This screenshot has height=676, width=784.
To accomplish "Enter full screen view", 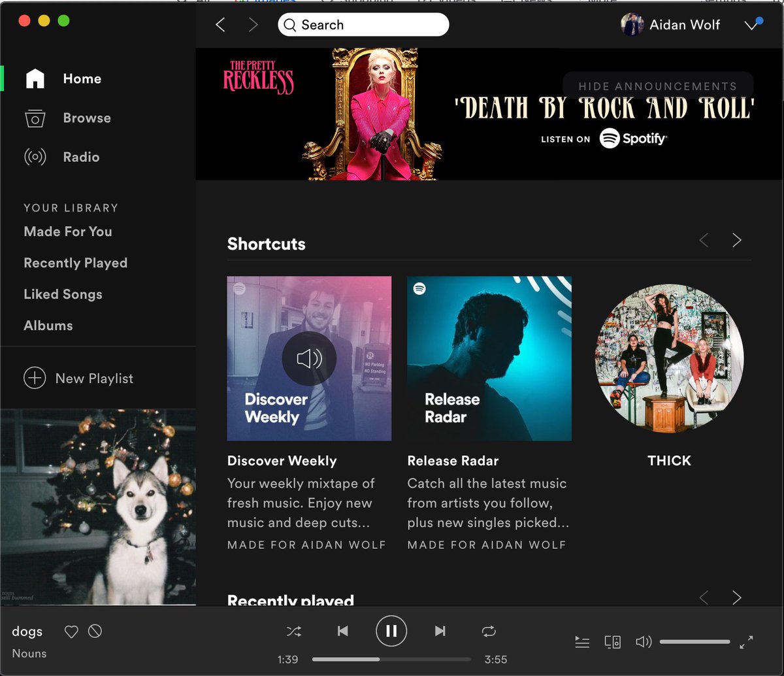I will (x=746, y=642).
